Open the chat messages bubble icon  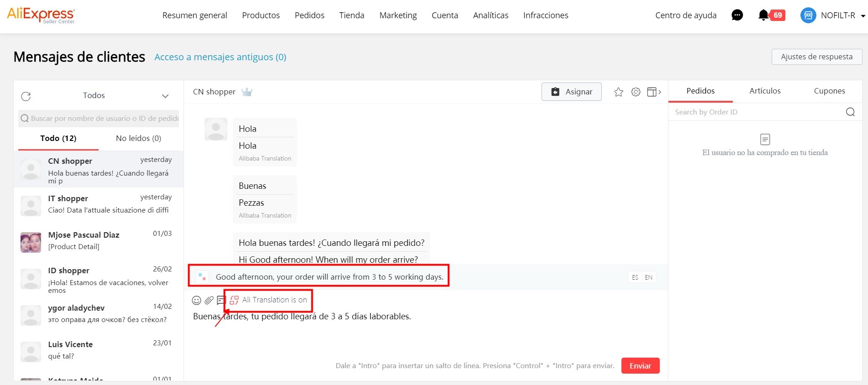pos(737,15)
